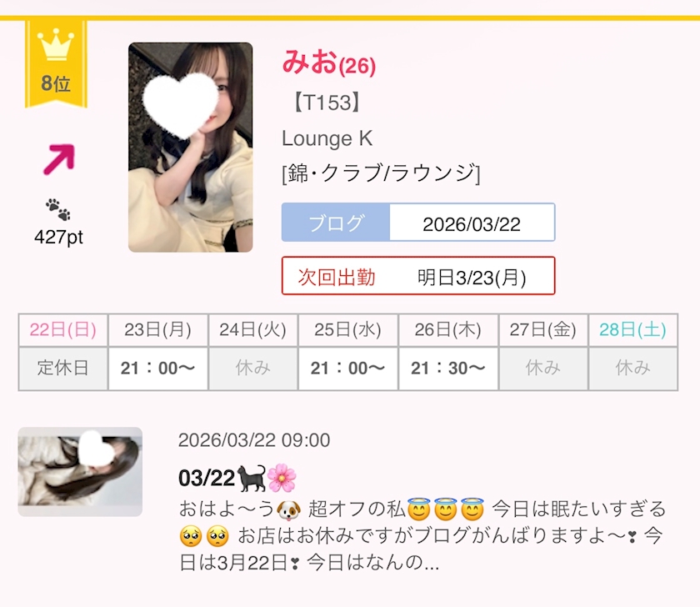Click the ブログ 2026/03/22 button
Image resolution: width=700 pixels, height=607 pixels.
(418, 223)
